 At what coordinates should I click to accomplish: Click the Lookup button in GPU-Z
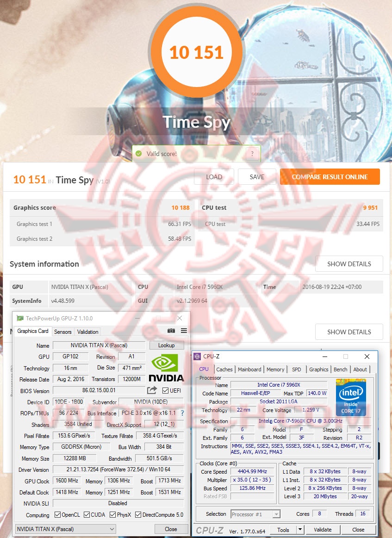click(x=166, y=345)
